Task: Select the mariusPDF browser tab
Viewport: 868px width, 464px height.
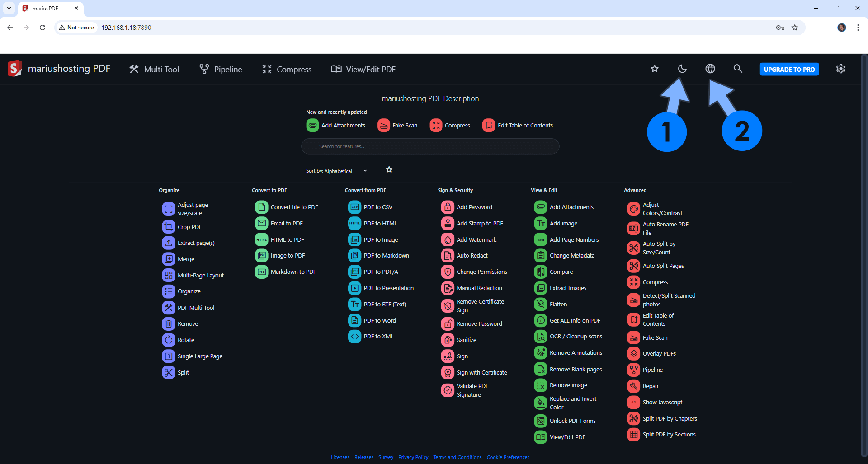Action: 51,8
